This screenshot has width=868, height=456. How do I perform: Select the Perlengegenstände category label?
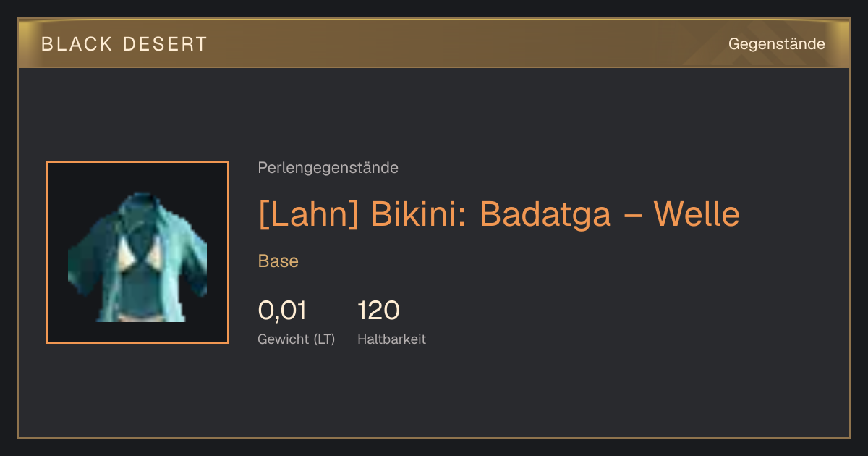[x=328, y=168]
